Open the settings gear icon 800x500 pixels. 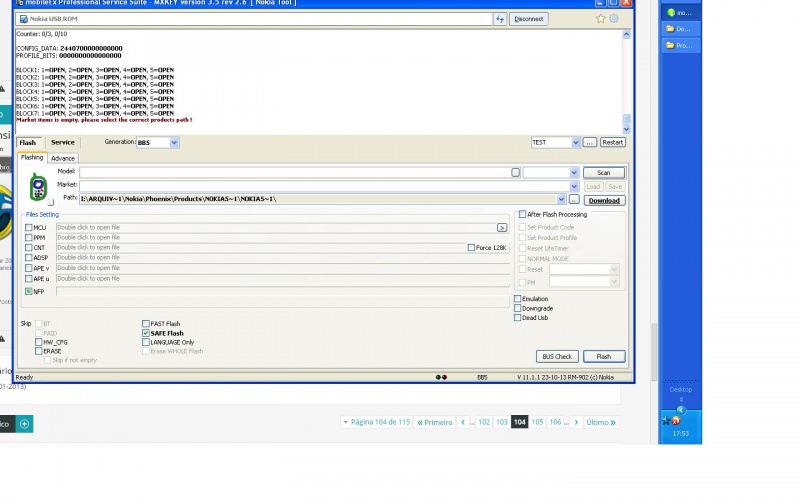(x=614, y=18)
